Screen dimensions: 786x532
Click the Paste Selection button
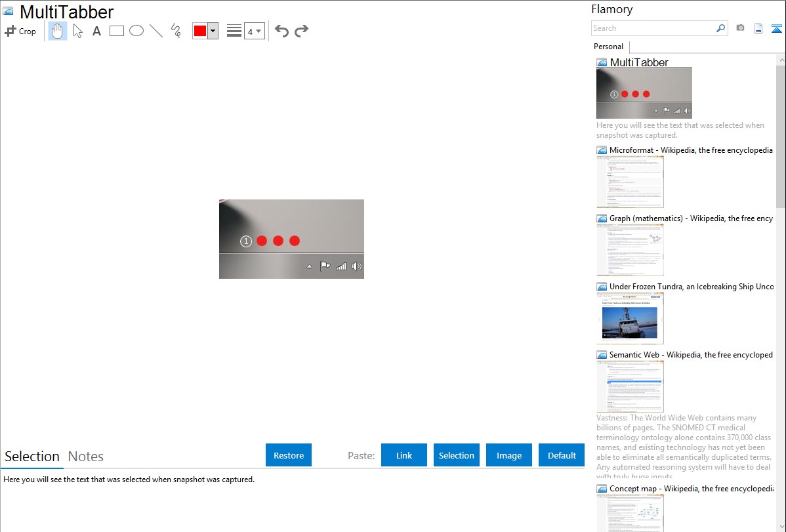[x=457, y=455]
